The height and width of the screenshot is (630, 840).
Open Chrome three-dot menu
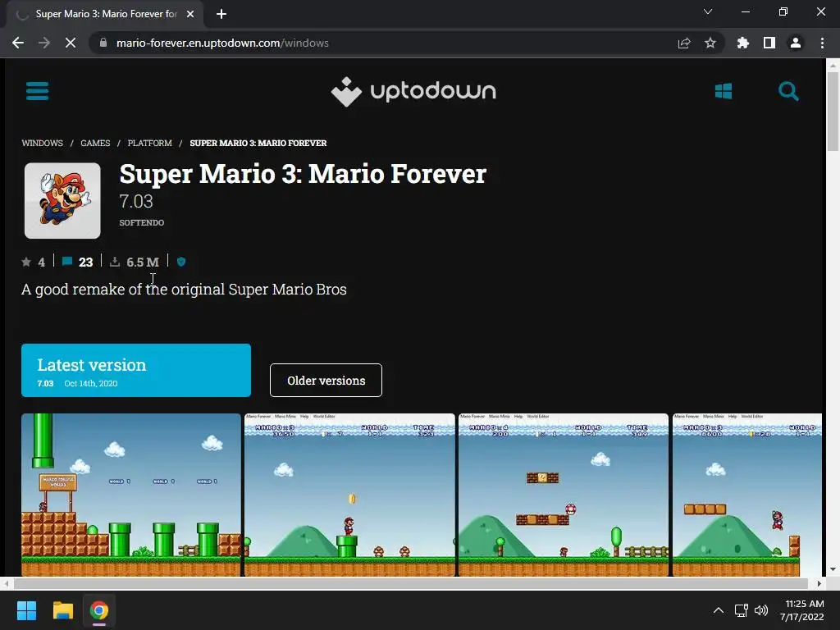[822, 43]
